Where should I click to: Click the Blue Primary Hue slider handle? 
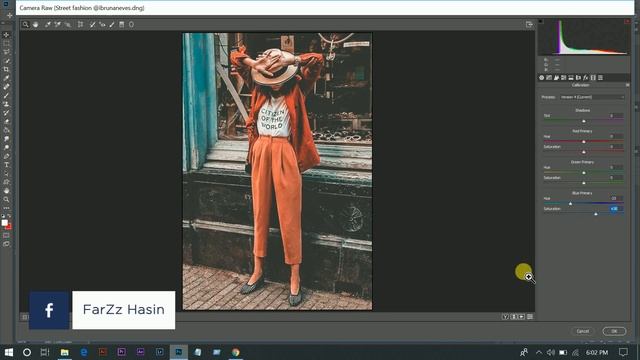tap(571, 203)
